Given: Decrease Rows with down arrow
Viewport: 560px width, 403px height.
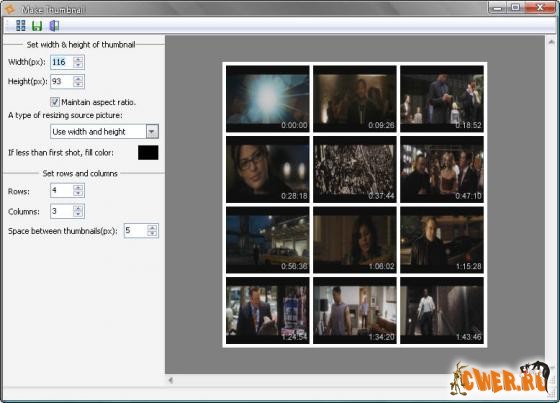Looking at the screenshot, I should 78,194.
